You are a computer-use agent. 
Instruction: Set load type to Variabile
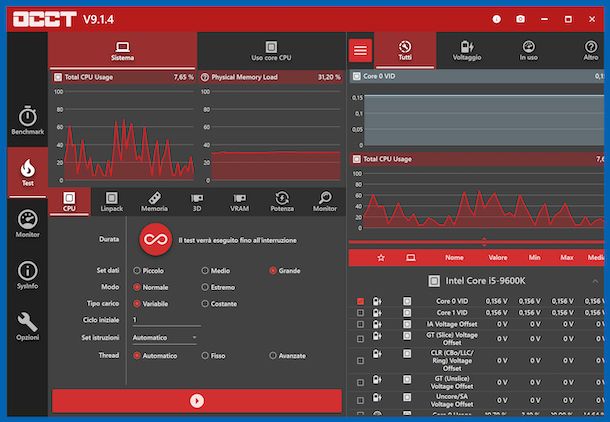pos(151,304)
